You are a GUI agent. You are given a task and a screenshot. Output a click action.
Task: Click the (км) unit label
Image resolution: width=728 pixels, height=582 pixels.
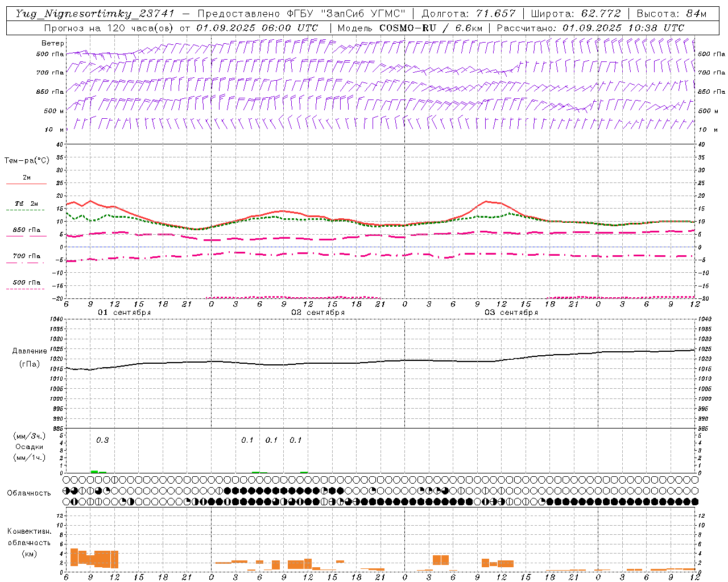(29, 554)
